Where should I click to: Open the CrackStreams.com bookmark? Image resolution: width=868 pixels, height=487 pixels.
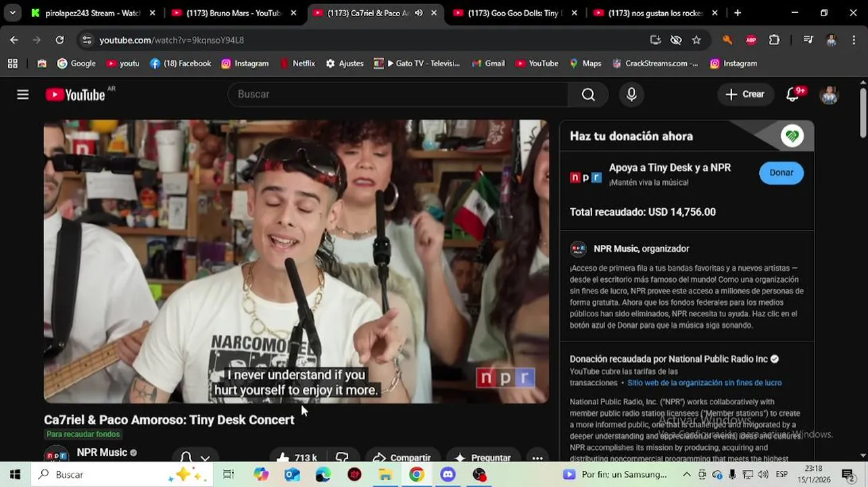click(x=655, y=64)
